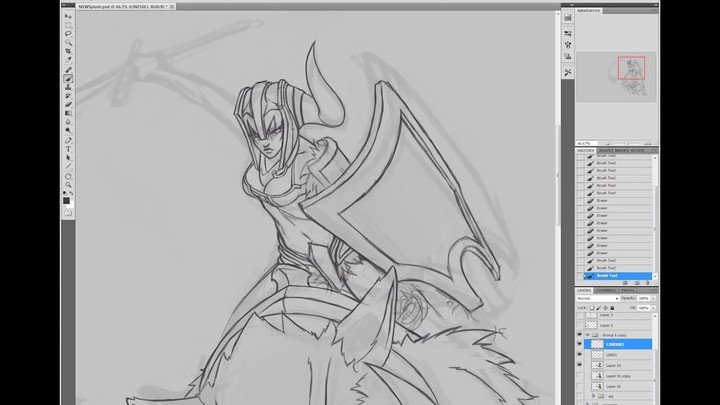Reset to default colors icon
720x405 pixels.
(65, 193)
